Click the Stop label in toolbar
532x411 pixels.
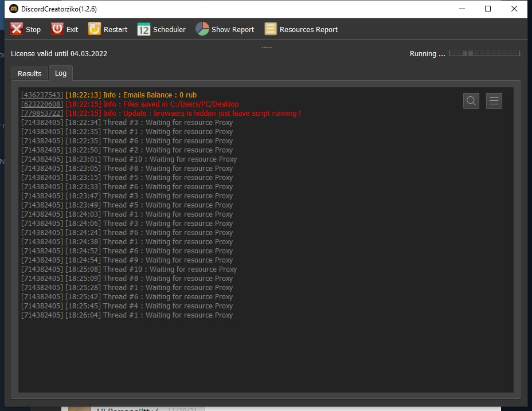coord(33,30)
